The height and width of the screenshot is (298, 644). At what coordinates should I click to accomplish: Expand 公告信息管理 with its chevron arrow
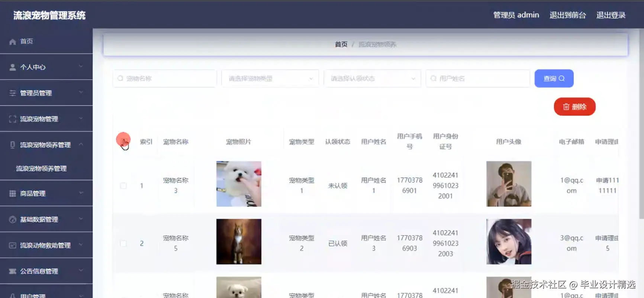point(81,271)
